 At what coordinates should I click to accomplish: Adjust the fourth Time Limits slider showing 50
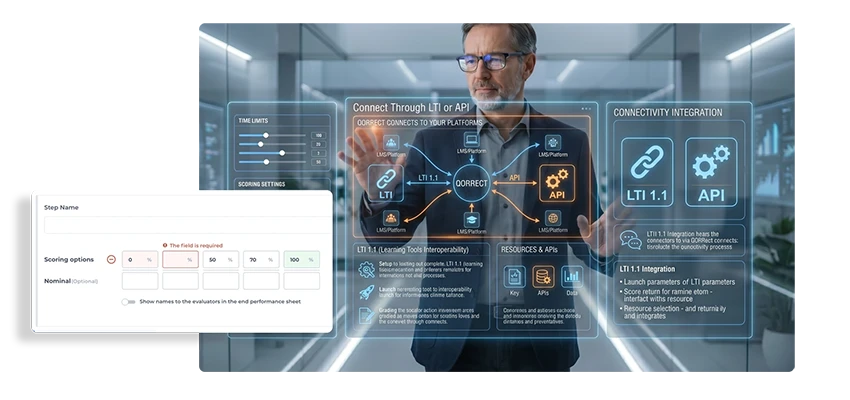coord(266,162)
